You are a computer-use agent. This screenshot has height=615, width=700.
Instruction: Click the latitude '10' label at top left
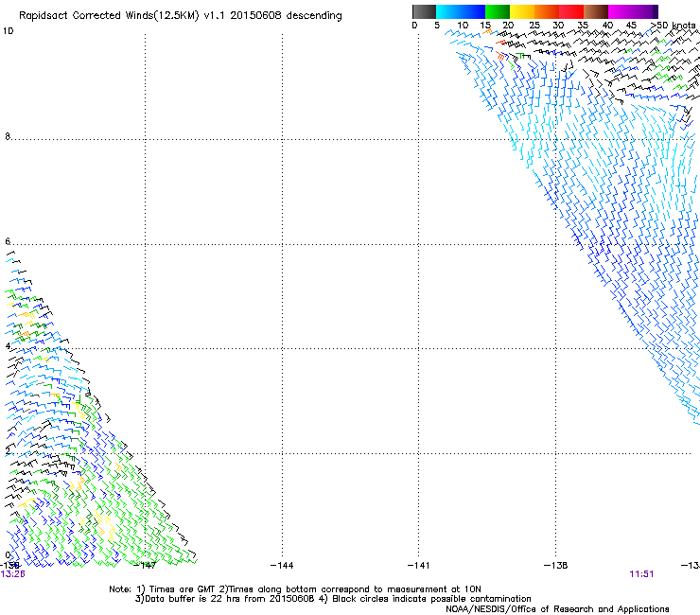pos(8,31)
